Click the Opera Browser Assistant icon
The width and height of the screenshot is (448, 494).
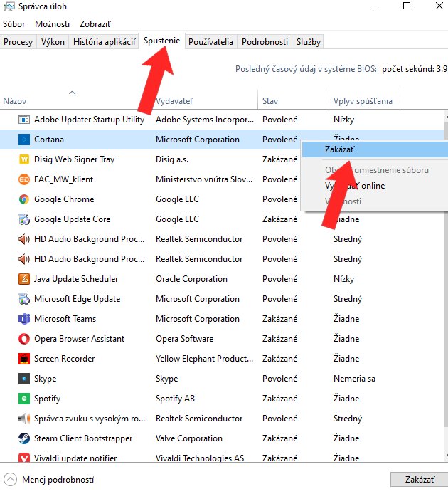(x=24, y=339)
